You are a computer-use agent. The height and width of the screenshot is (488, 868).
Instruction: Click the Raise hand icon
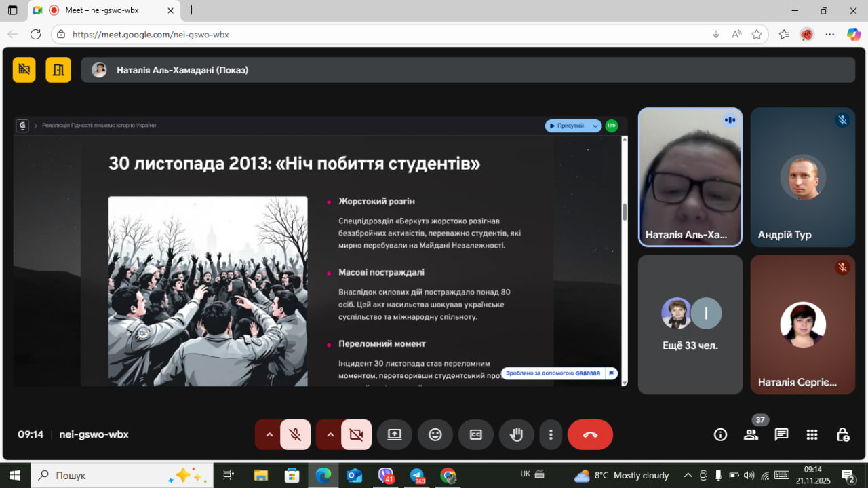point(517,435)
